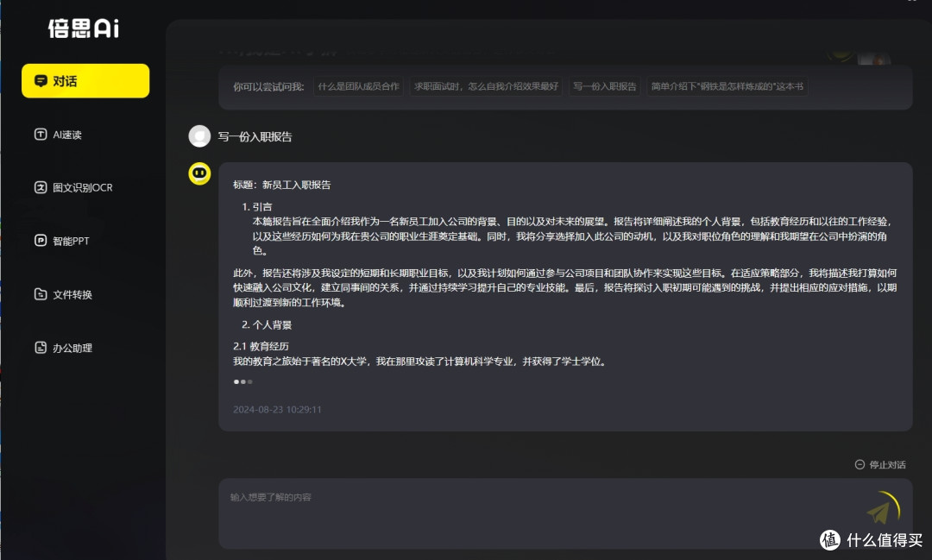Click the OCR sidebar icon

point(41,187)
